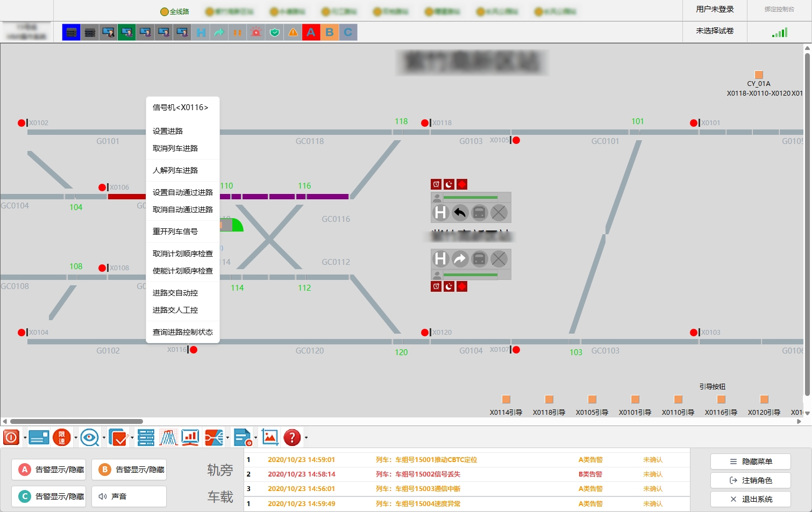Click the speed limit (限速) icon
The image size is (812, 512).
(62, 438)
